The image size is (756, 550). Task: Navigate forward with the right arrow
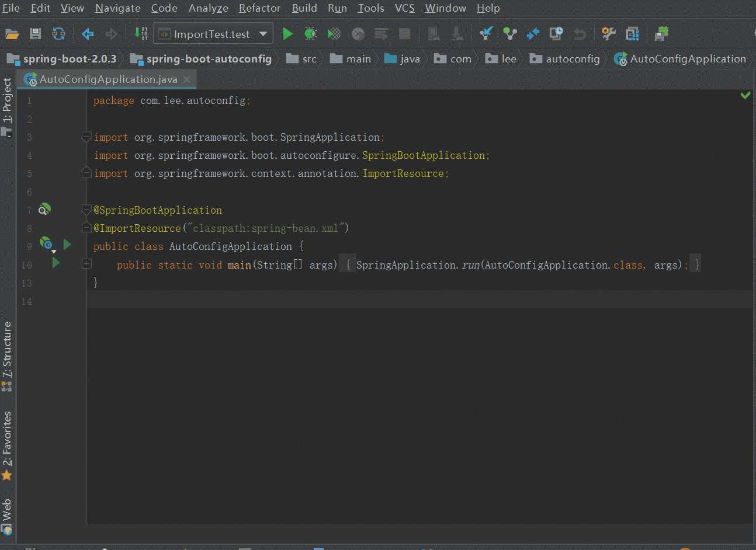click(x=111, y=34)
